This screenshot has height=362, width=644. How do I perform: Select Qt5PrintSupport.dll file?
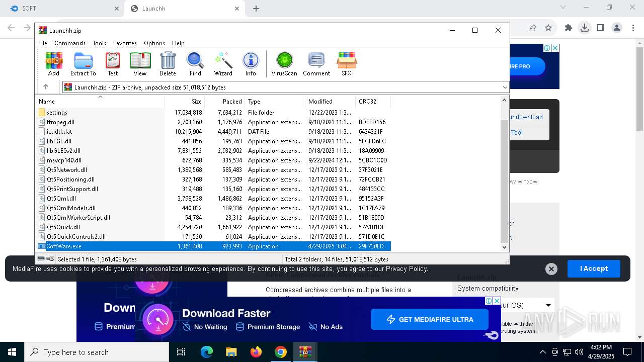pos(214,189)
